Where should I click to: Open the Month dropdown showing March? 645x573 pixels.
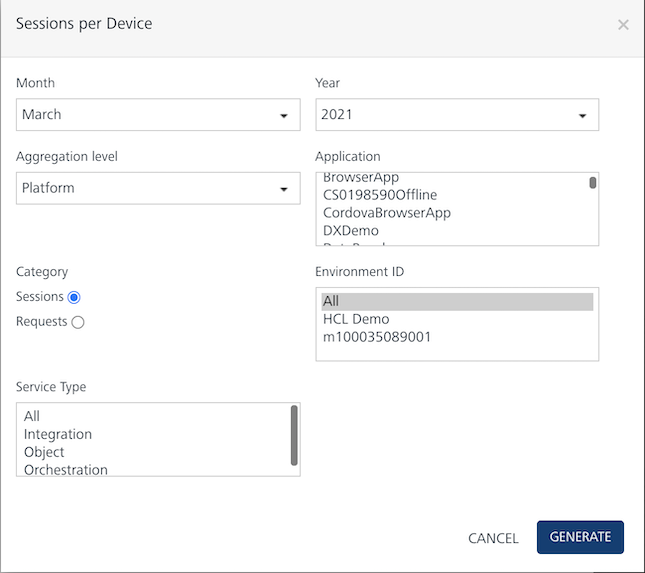point(158,115)
